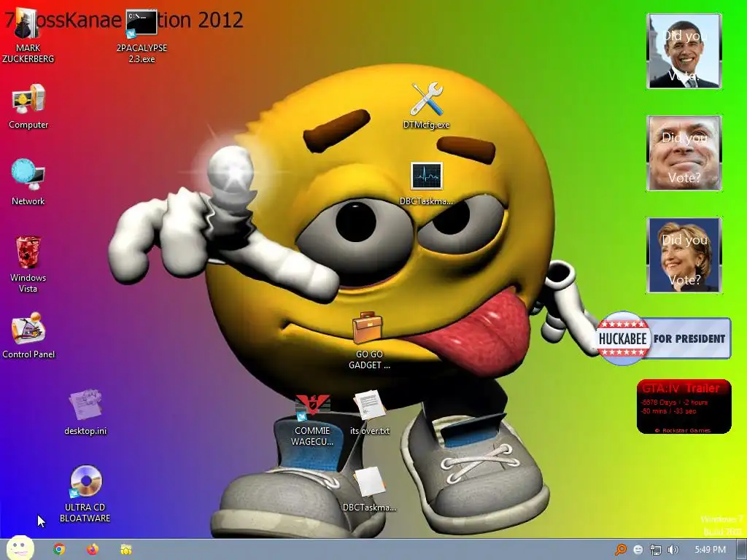Click the Clinton Did you Vote gadget
The width and height of the screenshot is (747, 560).
pyautogui.click(x=684, y=255)
